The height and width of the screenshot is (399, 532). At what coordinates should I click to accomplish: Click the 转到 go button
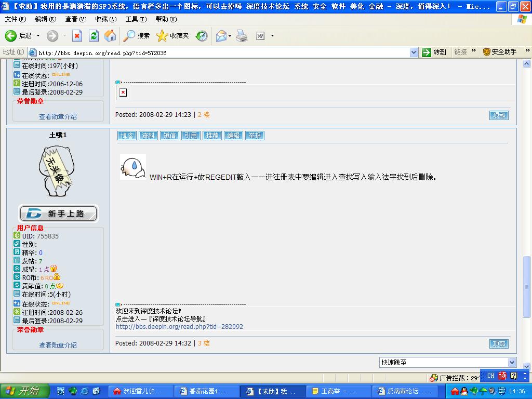coord(434,52)
